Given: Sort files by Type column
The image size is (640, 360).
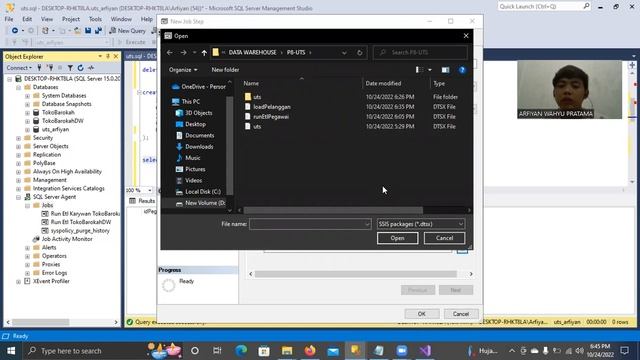Looking at the screenshot, I should pyautogui.click(x=439, y=83).
